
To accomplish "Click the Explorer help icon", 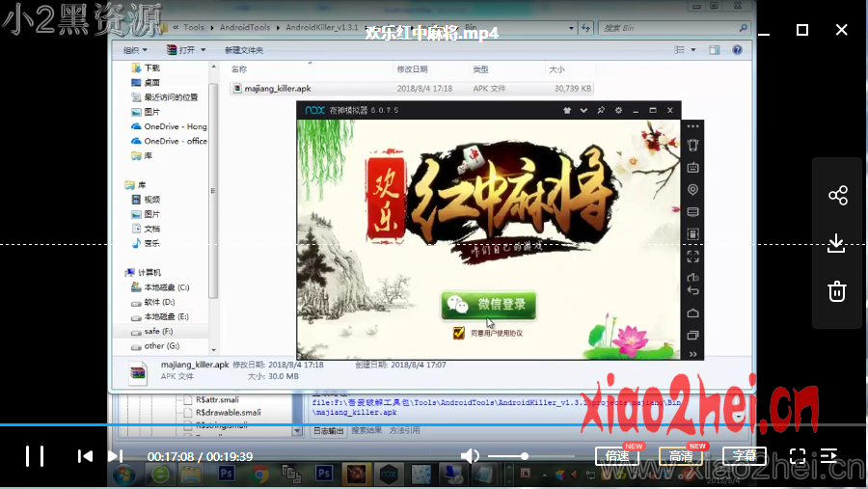I will tap(737, 50).
